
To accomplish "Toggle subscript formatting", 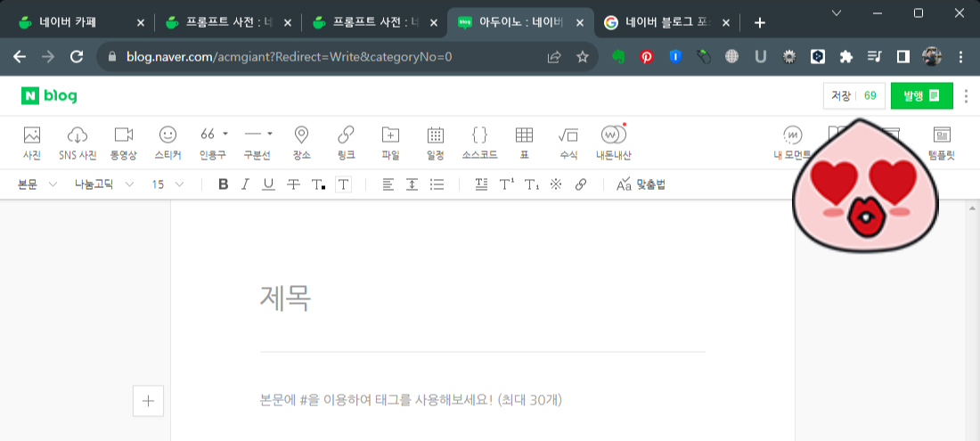I will [531, 184].
